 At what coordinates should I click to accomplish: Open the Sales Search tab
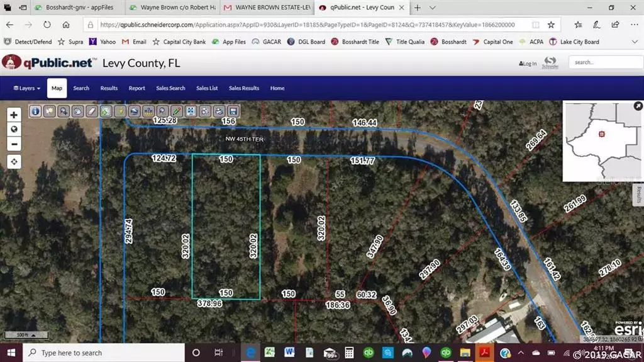coord(170,88)
